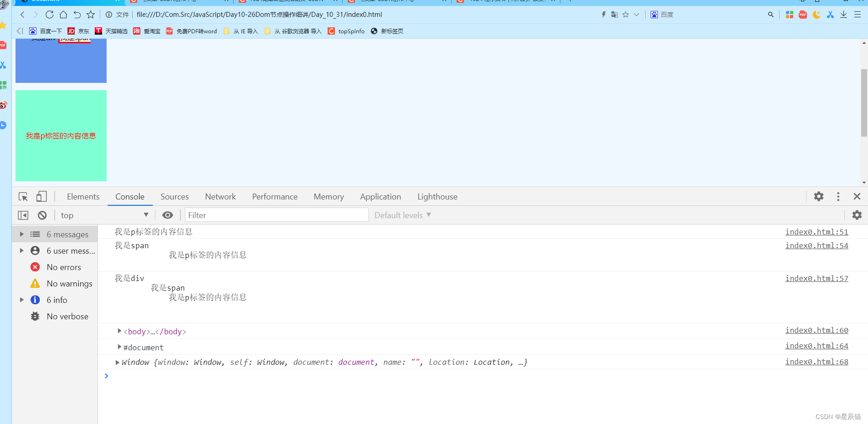Image resolution: width=868 pixels, height=424 pixels.
Task: Open 百度一下 bookmark
Action: coord(46,31)
